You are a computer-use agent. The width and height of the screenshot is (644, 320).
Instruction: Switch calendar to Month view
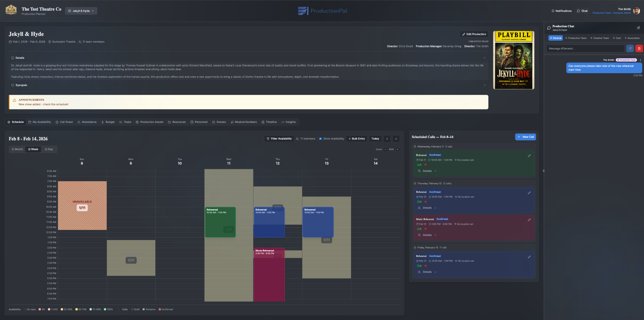coord(17,149)
